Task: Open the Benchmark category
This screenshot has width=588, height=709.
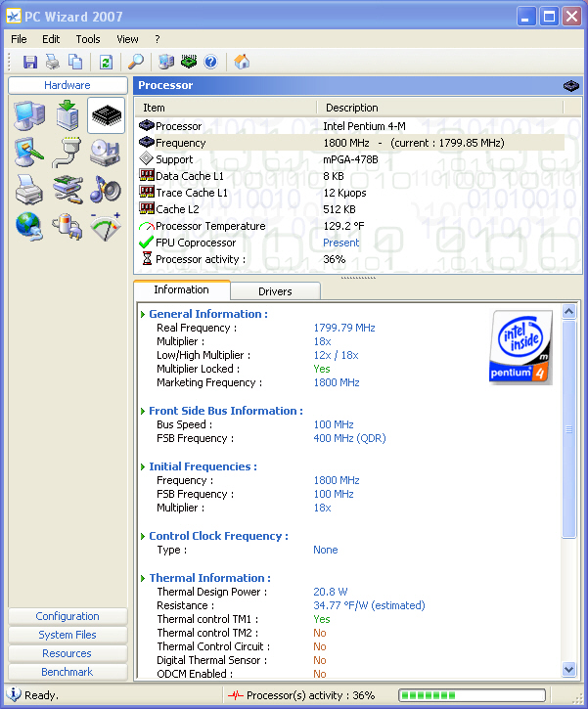Action: [x=68, y=672]
